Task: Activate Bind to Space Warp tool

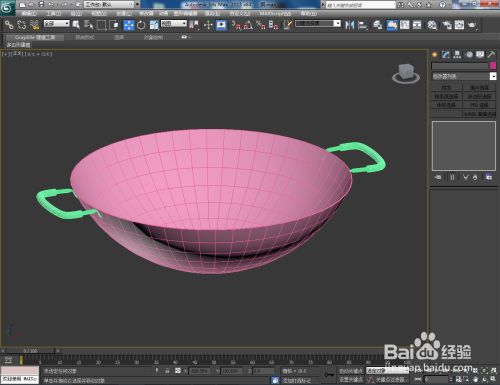Action: [34, 25]
